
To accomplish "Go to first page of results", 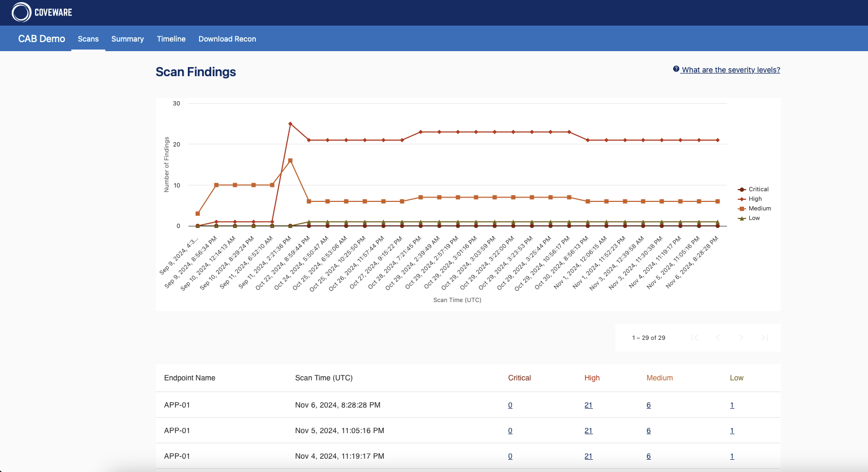I will (x=695, y=338).
